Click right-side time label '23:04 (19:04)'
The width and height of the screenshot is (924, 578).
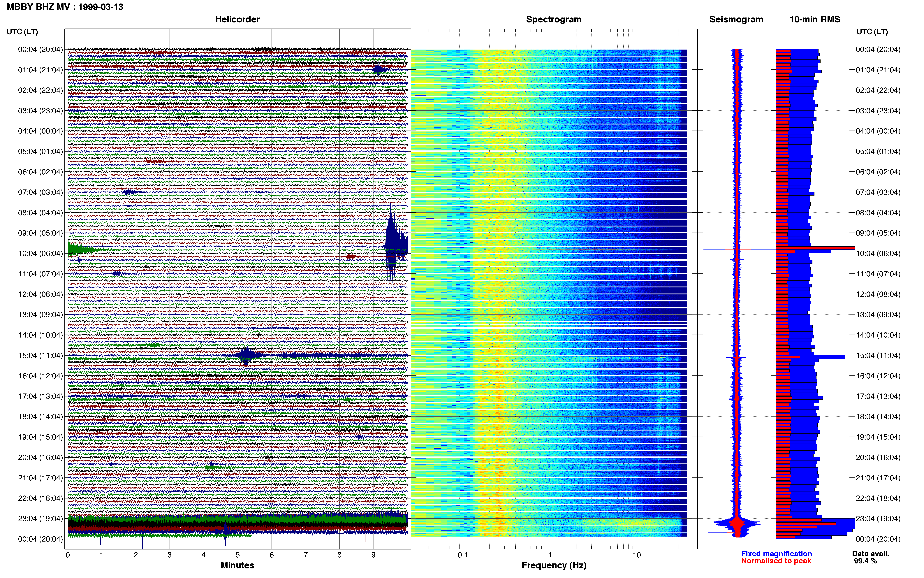(x=878, y=518)
